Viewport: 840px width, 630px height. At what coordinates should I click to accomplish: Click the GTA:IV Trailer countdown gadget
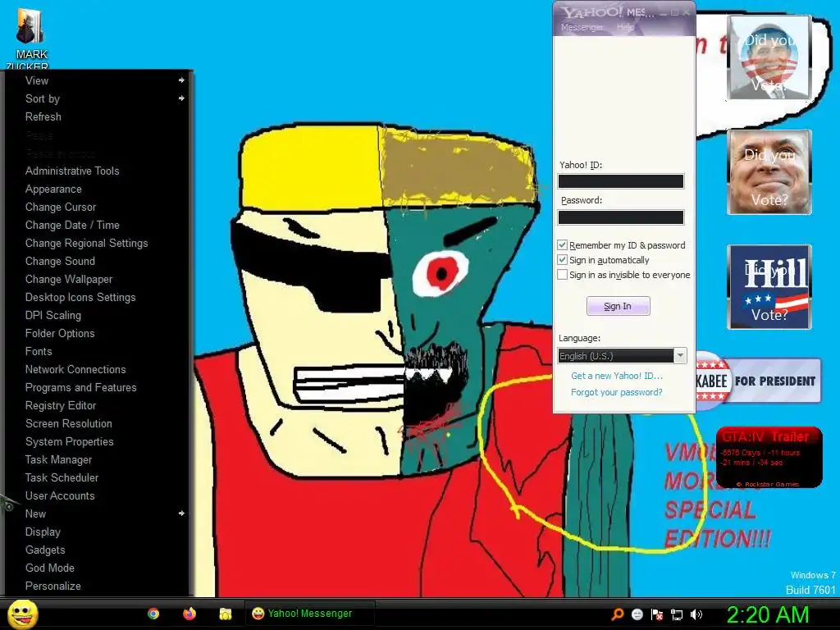[769, 457]
